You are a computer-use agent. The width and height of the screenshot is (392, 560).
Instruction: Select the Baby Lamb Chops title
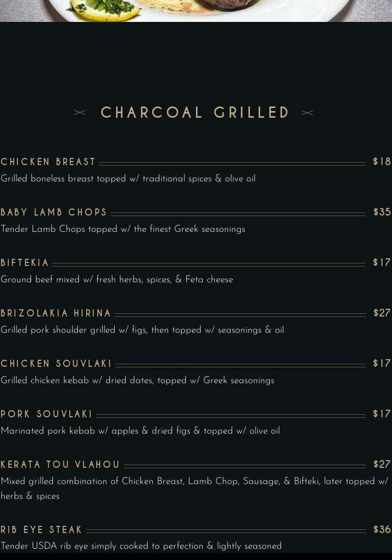coord(54,212)
